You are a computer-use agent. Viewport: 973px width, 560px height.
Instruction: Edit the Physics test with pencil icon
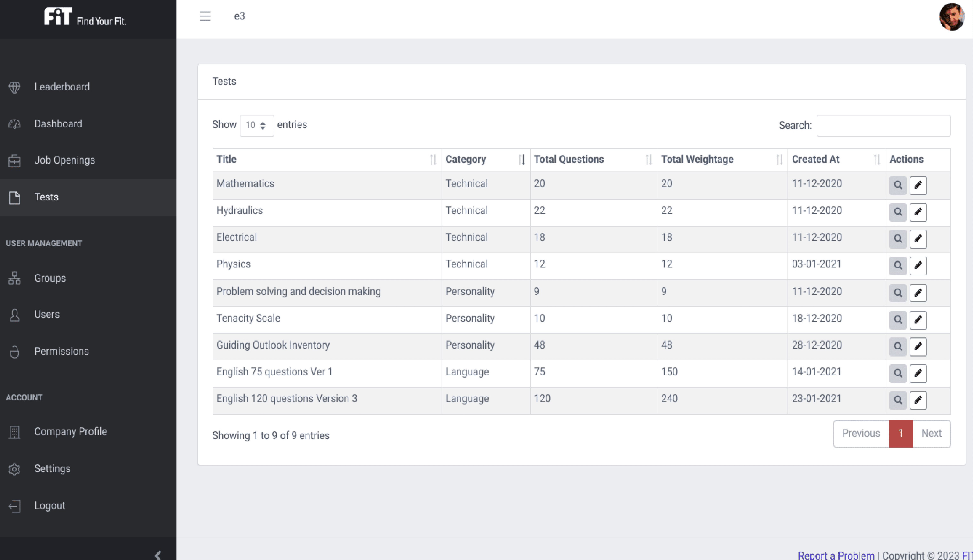(918, 266)
